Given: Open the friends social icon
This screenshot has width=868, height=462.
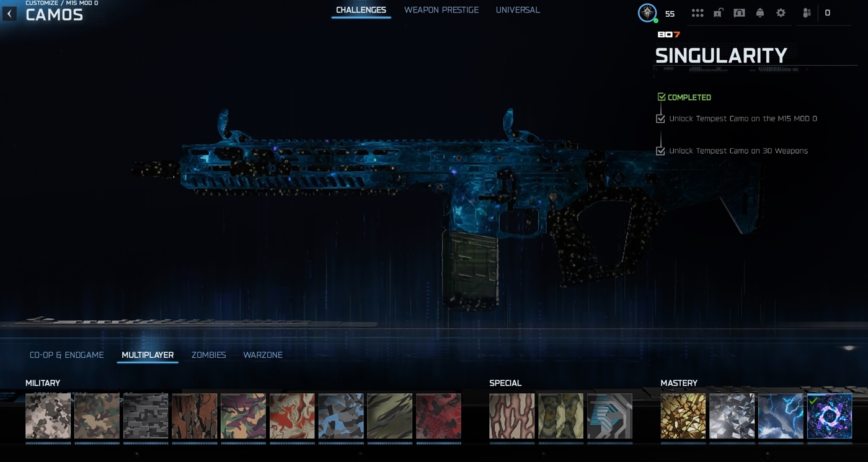Looking at the screenshot, I should (807, 13).
